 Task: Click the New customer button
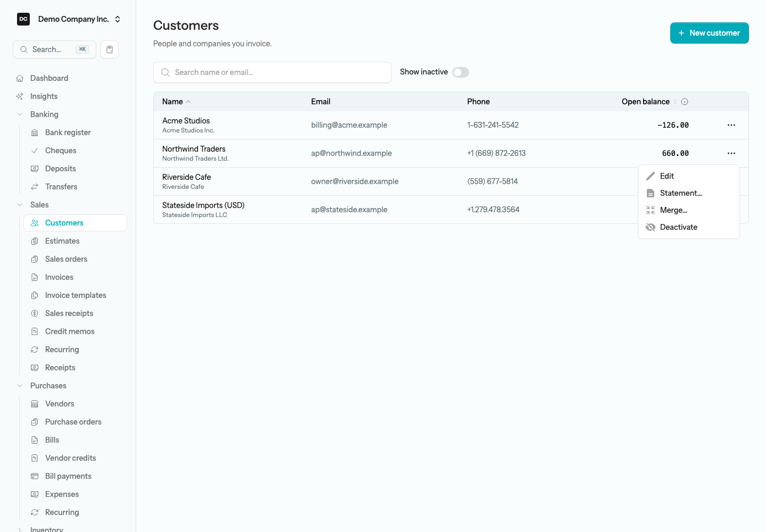[710, 33]
